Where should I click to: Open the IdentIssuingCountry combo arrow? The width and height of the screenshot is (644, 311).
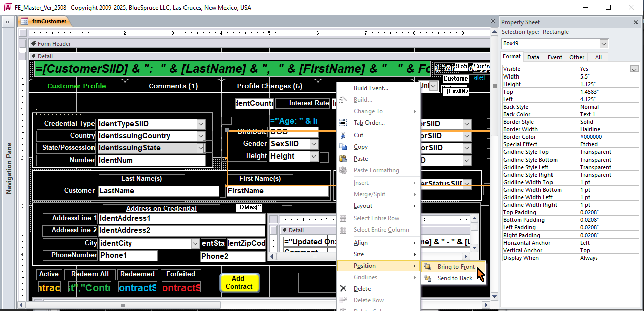[201, 136]
